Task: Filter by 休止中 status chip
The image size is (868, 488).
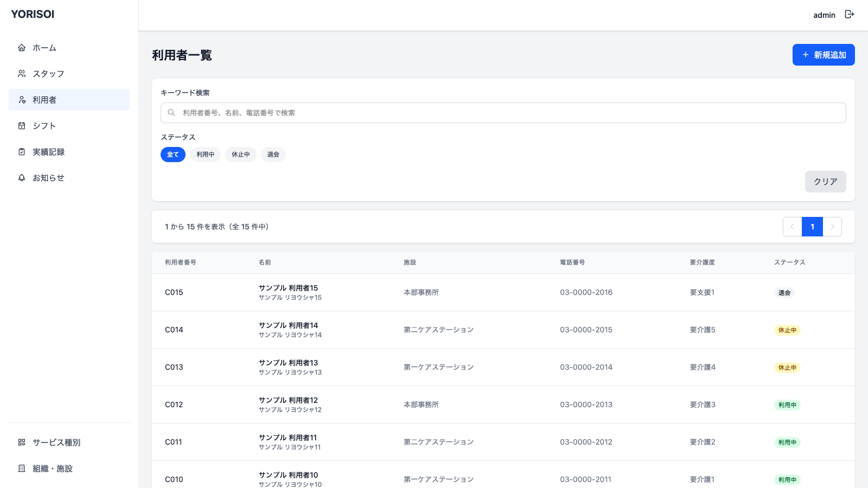Action: tap(241, 155)
